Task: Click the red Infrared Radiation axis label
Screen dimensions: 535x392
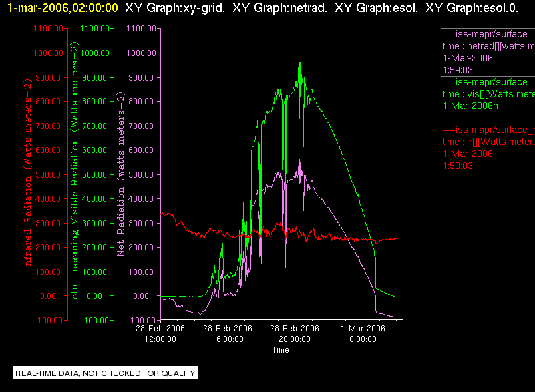Action: 27,173
